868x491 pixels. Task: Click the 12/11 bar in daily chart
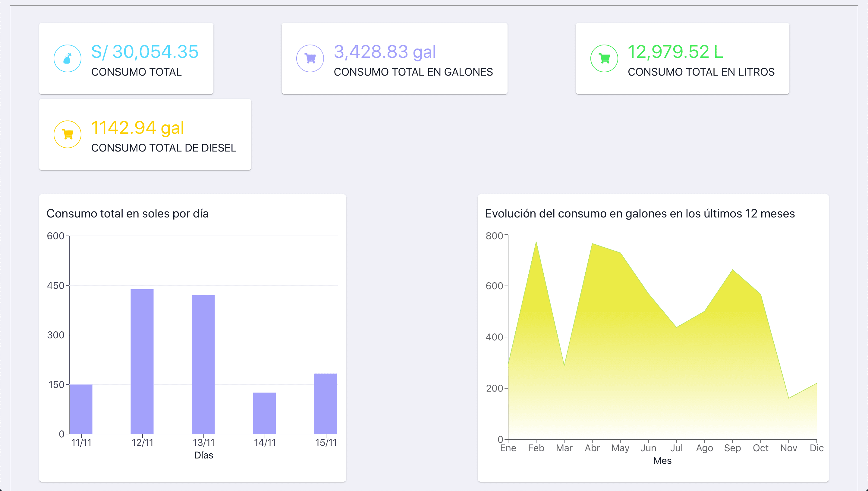142,361
